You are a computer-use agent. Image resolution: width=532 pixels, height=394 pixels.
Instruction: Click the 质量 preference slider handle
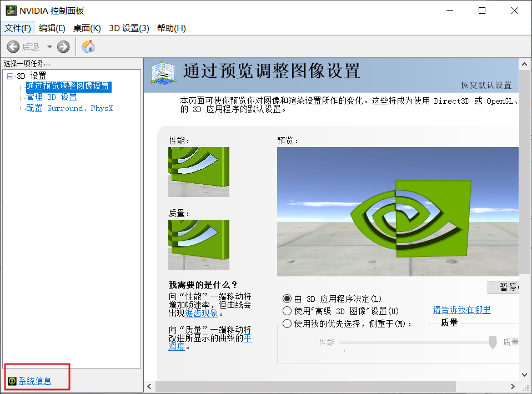pyautogui.click(x=492, y=343)
